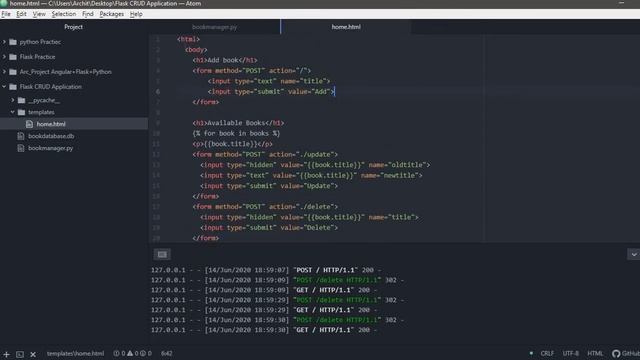Collapse the terminal panel with chevron

point(633,254)
